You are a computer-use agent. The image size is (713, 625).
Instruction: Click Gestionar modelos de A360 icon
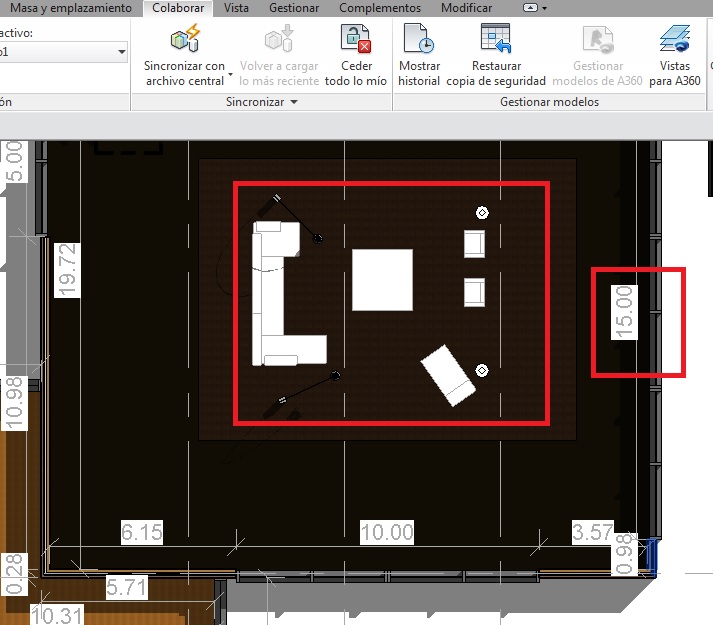(598, 41)
